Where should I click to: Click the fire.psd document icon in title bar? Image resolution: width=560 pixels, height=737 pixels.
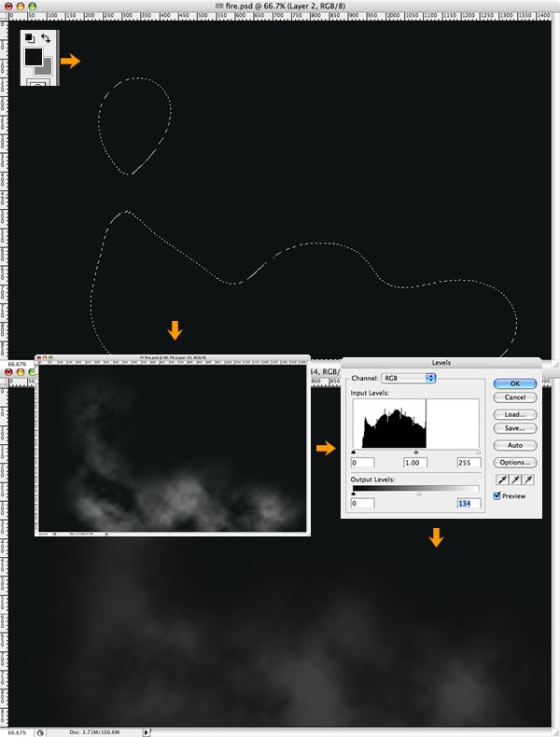[x=219, y=7]
